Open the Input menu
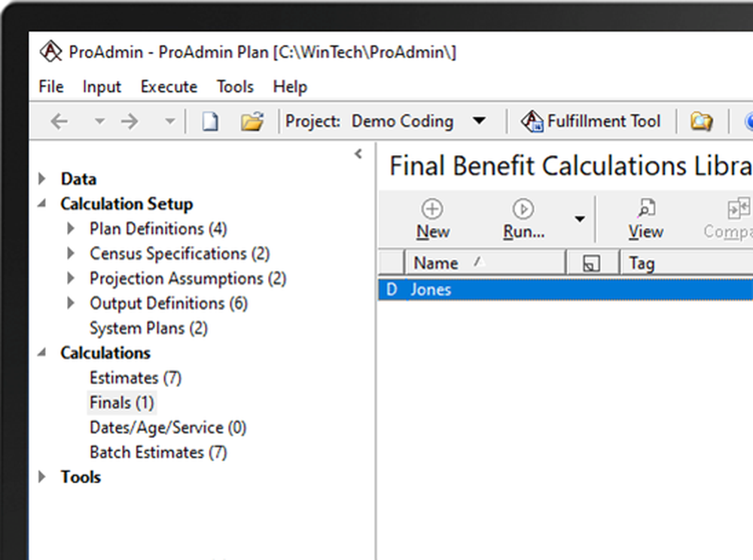This screenshot has height=560, width=753. [102, 87]
